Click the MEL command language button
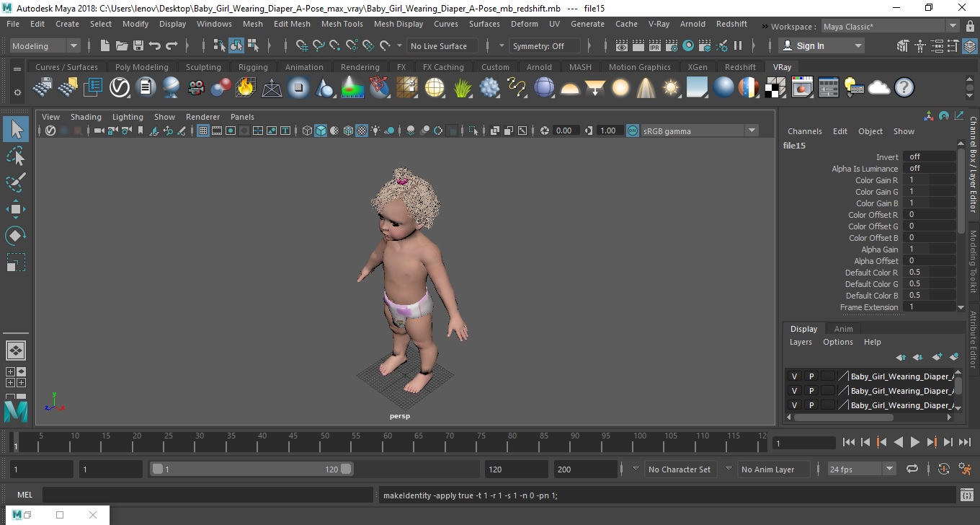The height and width of the screenshot is (525, 980). 25,495
